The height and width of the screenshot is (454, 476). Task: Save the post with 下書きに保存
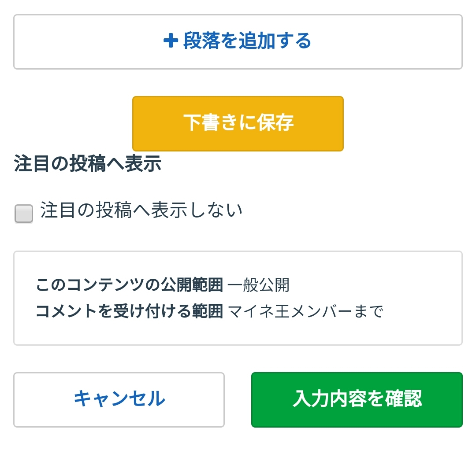tap(238, 123)
